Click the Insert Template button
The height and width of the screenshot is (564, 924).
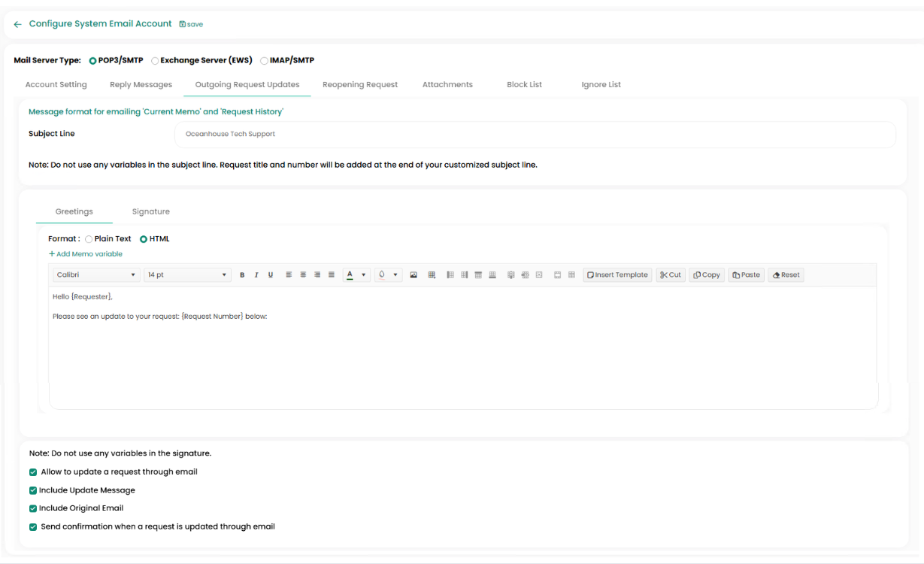[617, 275]
